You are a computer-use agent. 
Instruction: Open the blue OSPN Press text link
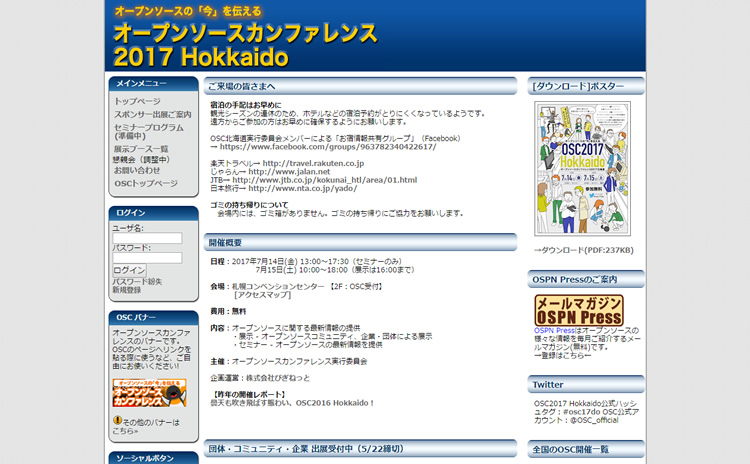(x=554, y=331)
